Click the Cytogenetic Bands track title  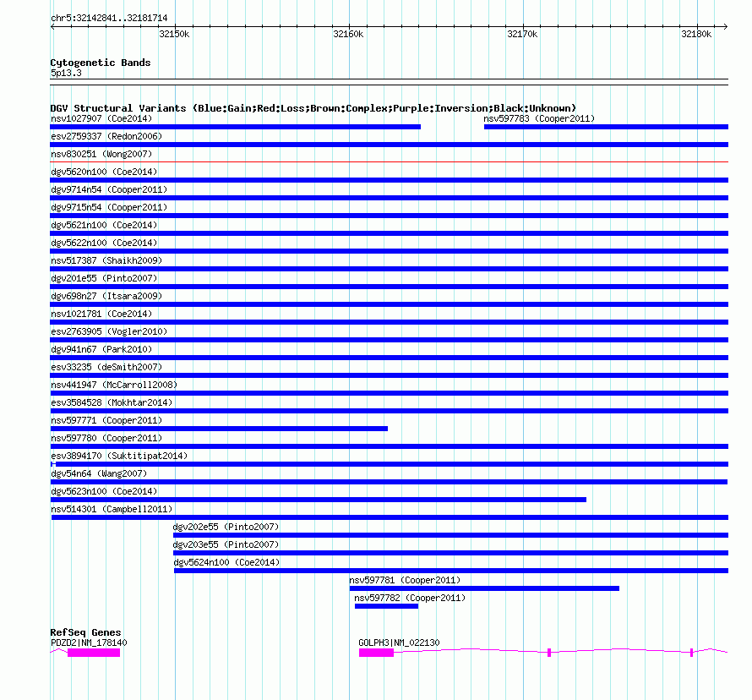pos(101,63)
